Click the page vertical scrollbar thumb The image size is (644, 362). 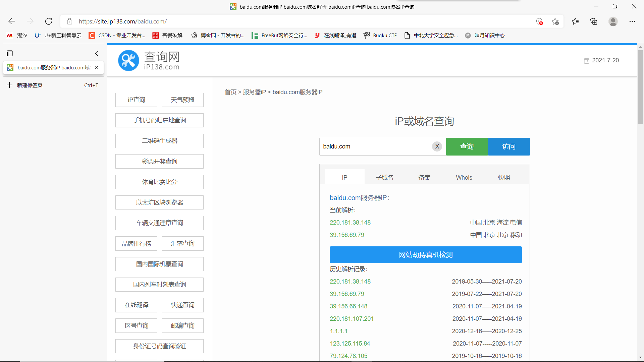640,87
